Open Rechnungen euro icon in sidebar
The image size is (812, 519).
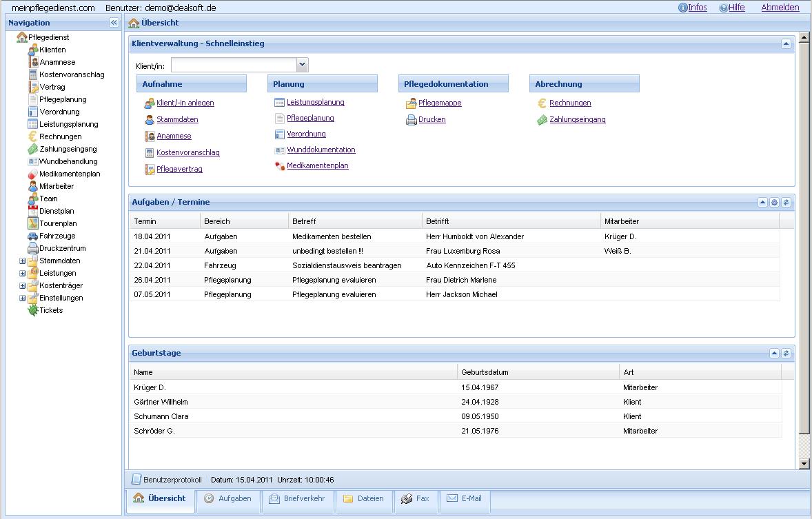32,136
